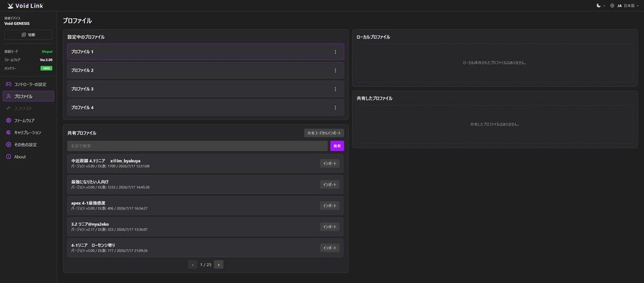Click the apex 4-1最強感度 title text

point(88,203)
